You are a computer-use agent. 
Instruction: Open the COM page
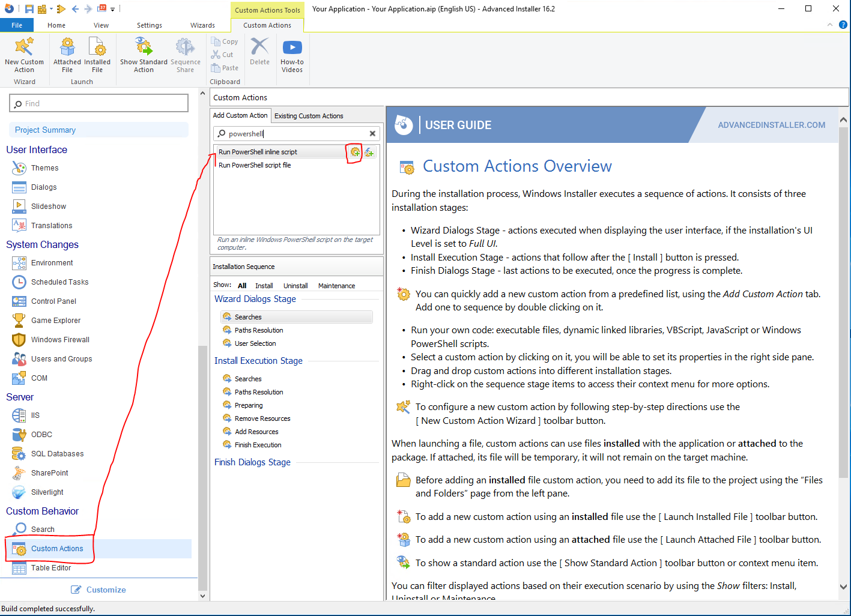coord(39,378)
